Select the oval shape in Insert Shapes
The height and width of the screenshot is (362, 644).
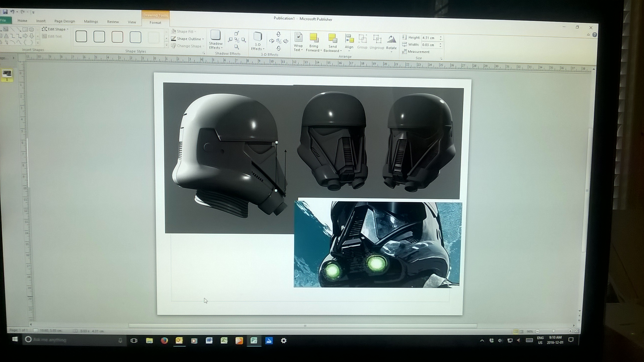31,30
